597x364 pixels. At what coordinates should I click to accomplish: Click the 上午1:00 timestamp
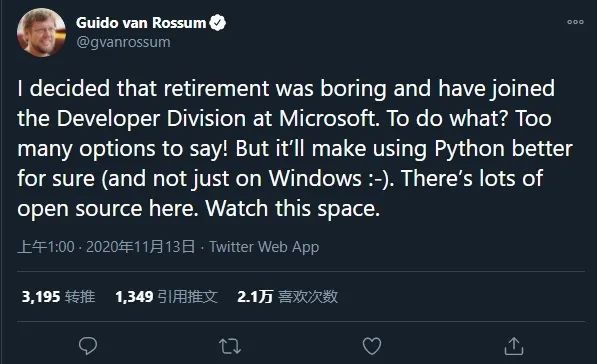(x=46, y=247)
